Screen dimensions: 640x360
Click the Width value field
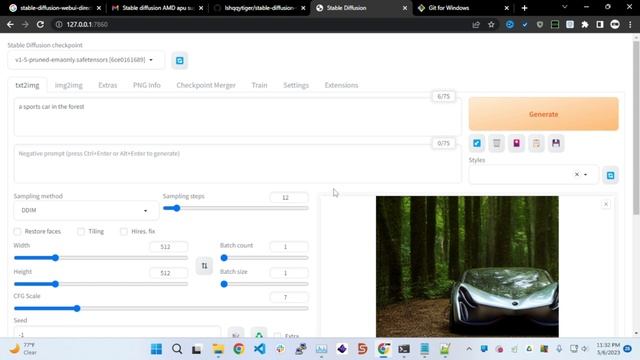pyautogui.click(x=169, y=247)
